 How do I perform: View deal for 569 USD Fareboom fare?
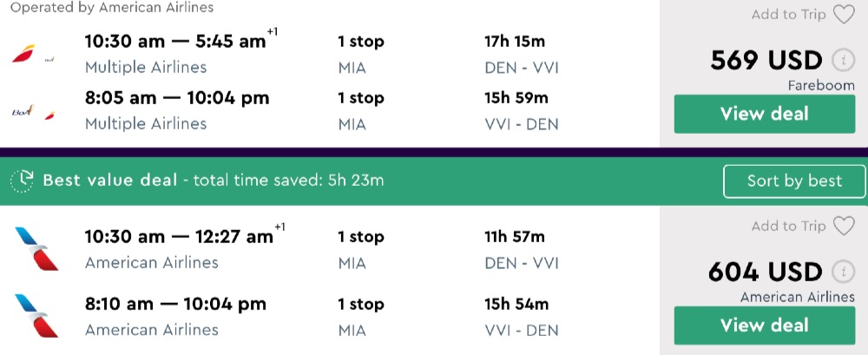click(x=764, y=114)
